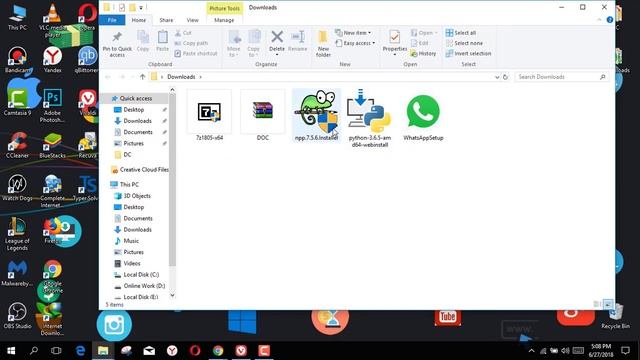Open Task View on taskbar
Viewport: 640px width, 360px height.
tap(56, 351)
